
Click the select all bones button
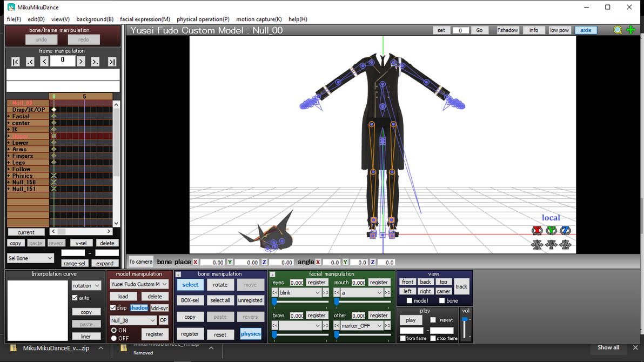(220, 300)
